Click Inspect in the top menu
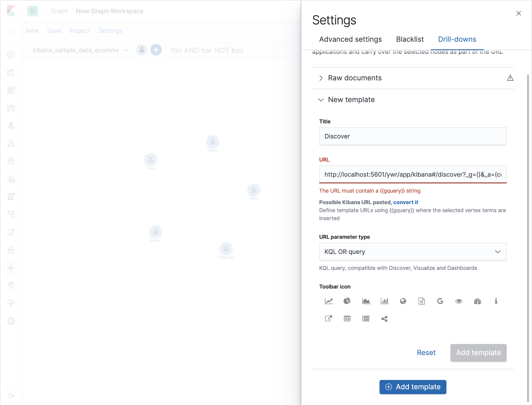This screenshot has width=532, height=405. (80, 31)
